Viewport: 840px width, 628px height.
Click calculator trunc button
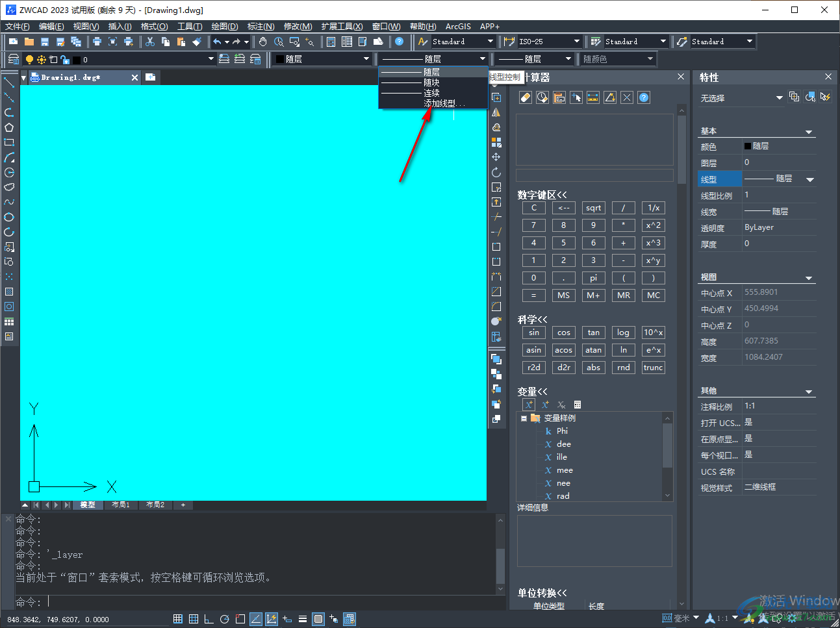pos(653,368)
